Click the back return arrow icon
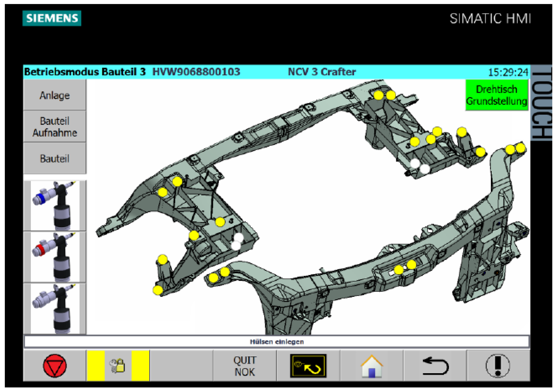Viewport: 556px width, 392px height. coord(435,366)
